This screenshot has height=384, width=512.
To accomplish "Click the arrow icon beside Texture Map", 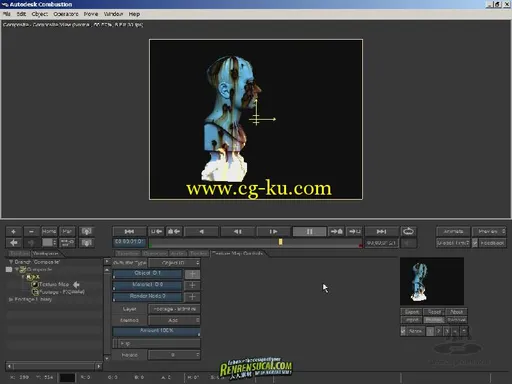I will click(76, 284).
